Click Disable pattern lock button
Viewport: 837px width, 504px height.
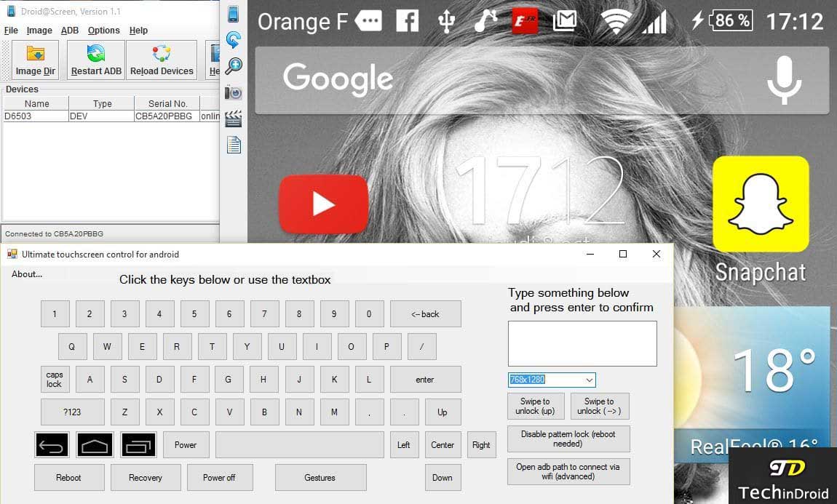[x=568, y=439]
